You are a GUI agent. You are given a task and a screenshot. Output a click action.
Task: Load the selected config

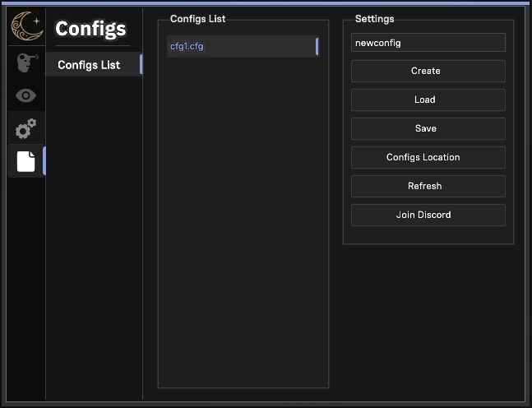point(428,100)
